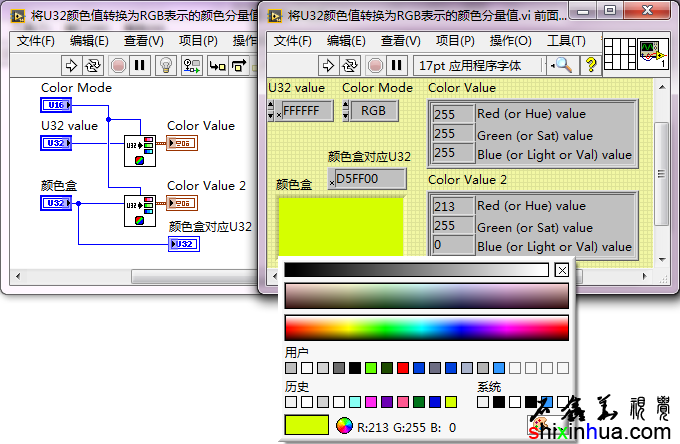Open the 文件(F) menu in block diagram window
This screenshot has height=444, width=680.
click(x=36, y=41)
